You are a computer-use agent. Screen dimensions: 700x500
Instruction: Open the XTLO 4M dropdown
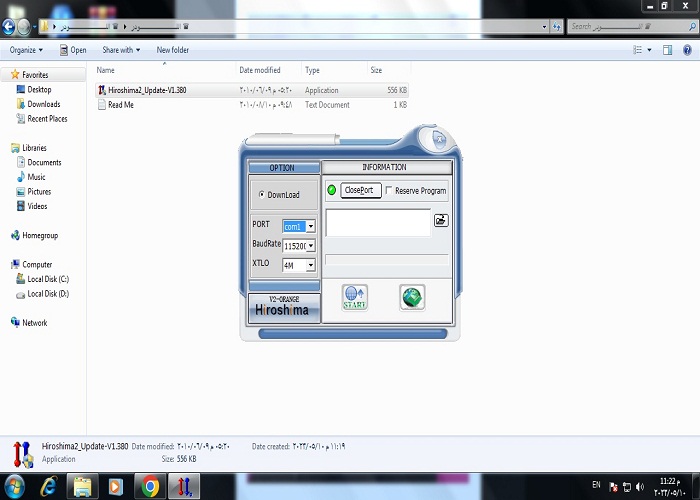coord(311,265)
